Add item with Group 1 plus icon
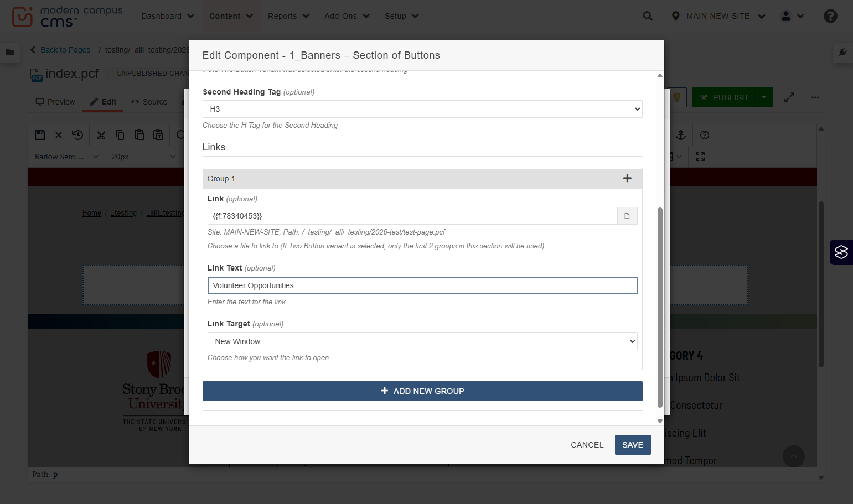 pyautogui.click(x=627, y=178)
